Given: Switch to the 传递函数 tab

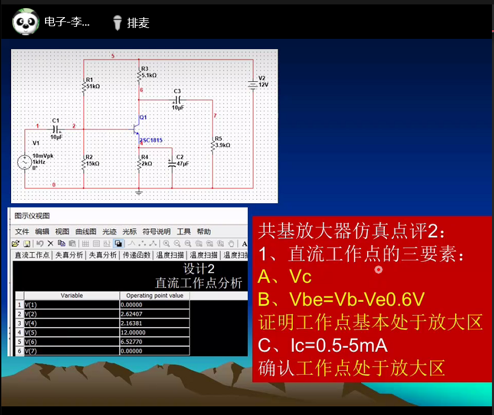Looking at the screenshot, I should pos(136,255).
